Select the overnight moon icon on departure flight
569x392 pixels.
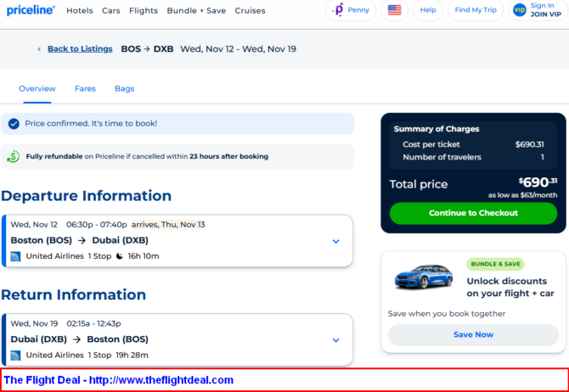pos(120,256)
